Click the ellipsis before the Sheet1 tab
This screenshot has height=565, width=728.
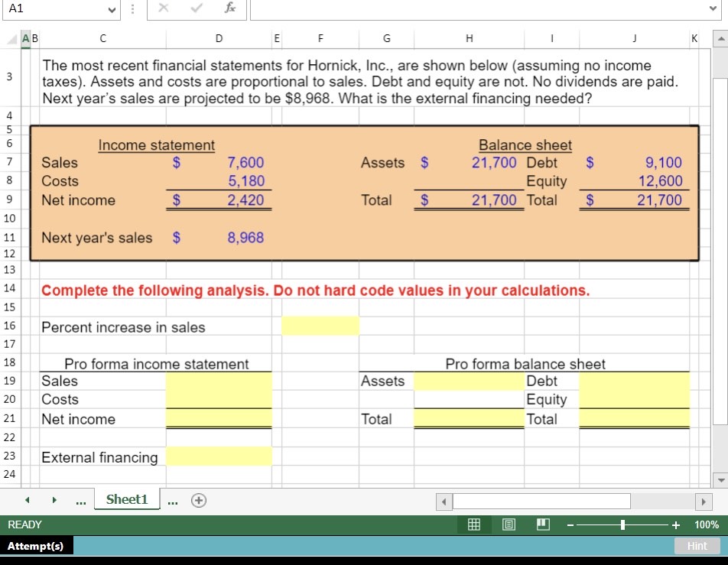(80, 501)
